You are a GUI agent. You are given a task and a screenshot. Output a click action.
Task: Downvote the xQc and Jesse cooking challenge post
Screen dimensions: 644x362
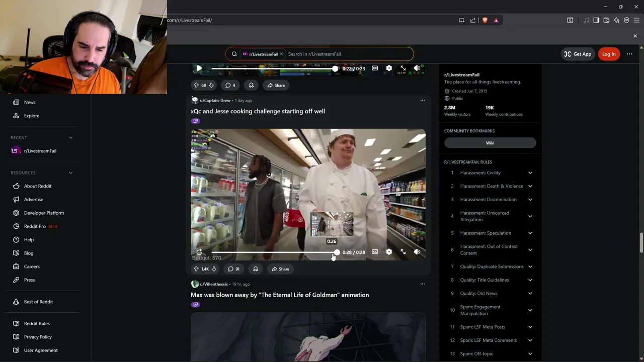click(214, 269)
